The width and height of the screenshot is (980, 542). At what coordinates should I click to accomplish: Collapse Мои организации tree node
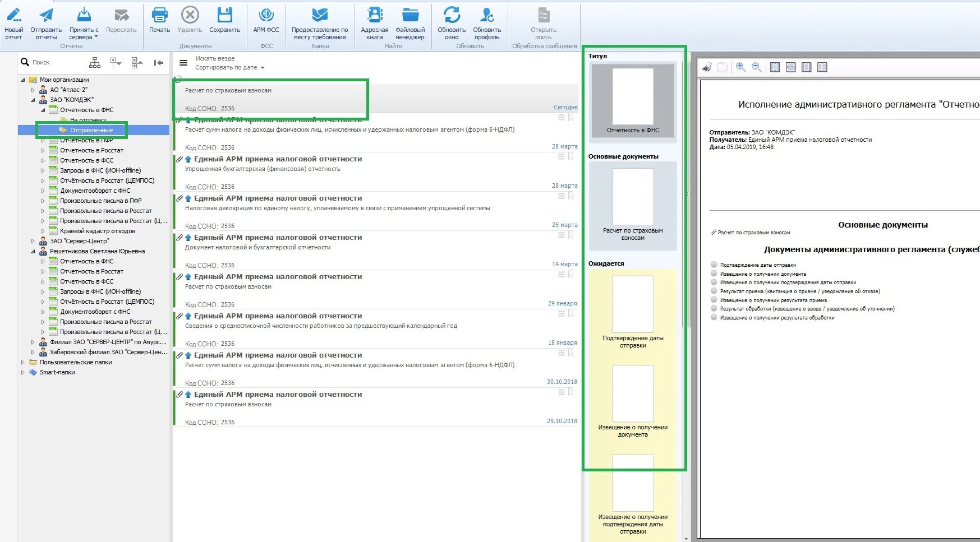(24, 80)
